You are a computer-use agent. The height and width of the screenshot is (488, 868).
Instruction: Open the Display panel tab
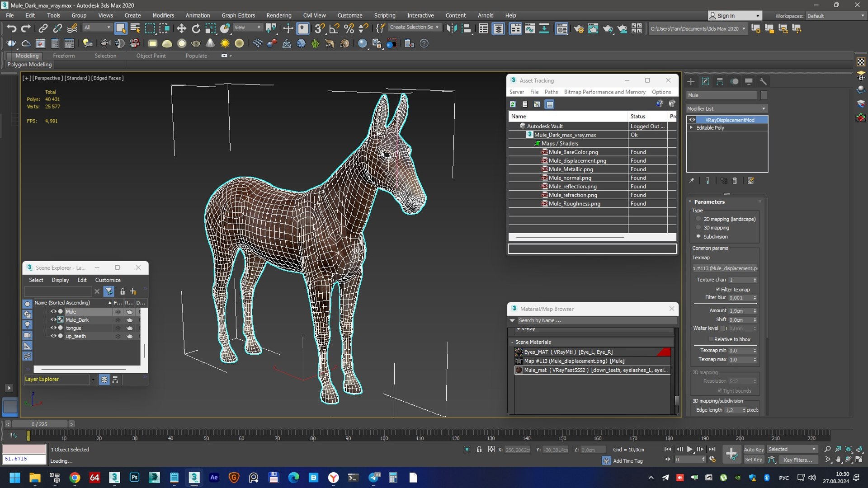749,81
